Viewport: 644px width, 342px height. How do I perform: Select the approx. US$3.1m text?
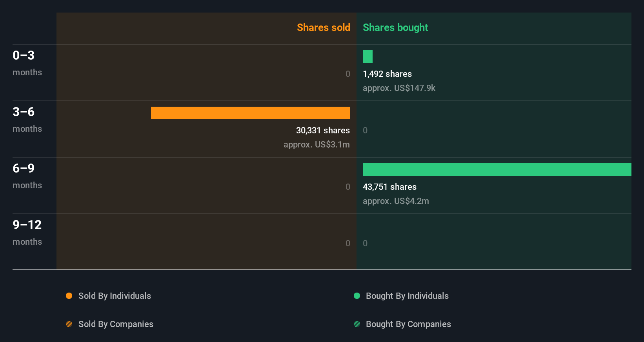317,144
